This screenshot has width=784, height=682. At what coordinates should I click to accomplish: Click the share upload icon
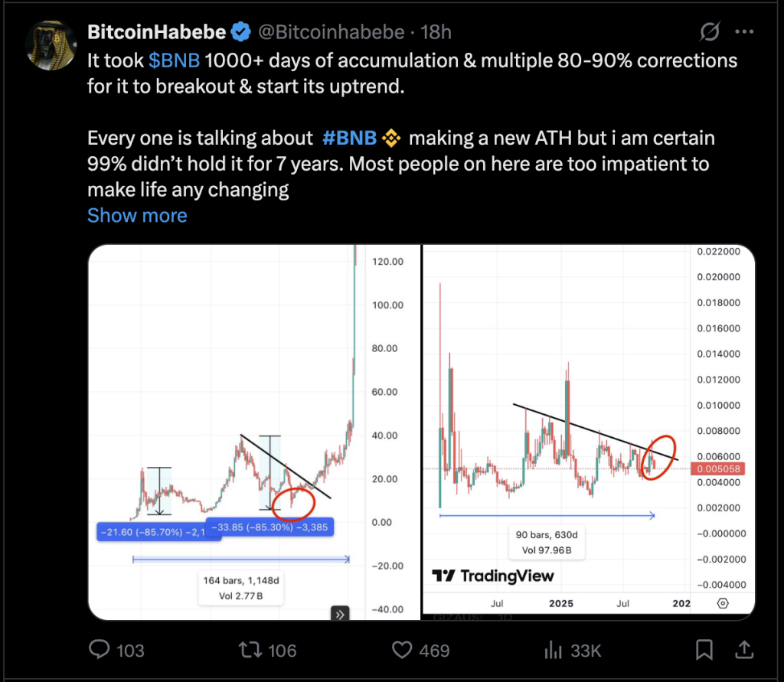[743, 651]
